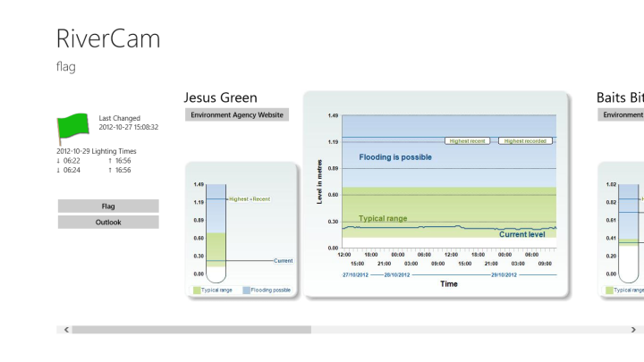Click the scrollbar left arrow

64,330
